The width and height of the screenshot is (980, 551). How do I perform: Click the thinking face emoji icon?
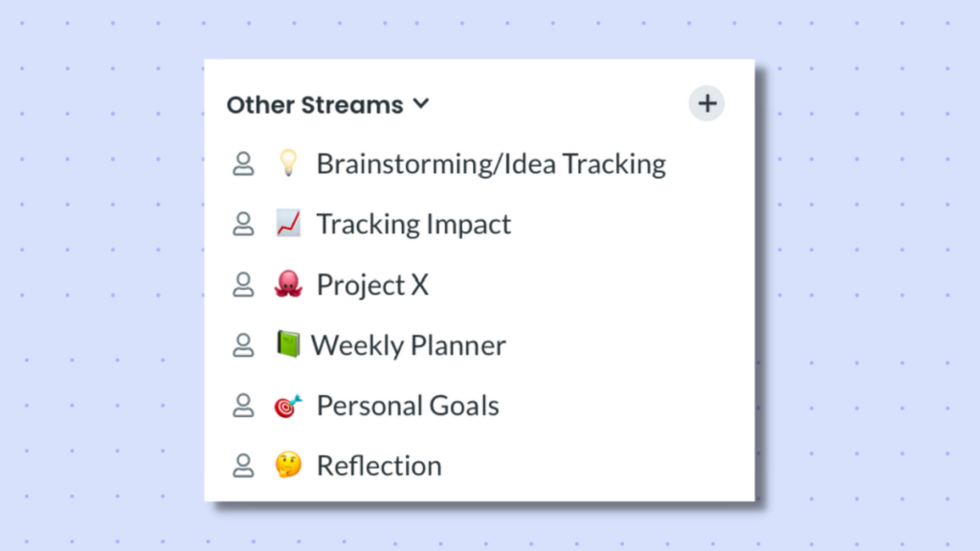tap(288, 466)
